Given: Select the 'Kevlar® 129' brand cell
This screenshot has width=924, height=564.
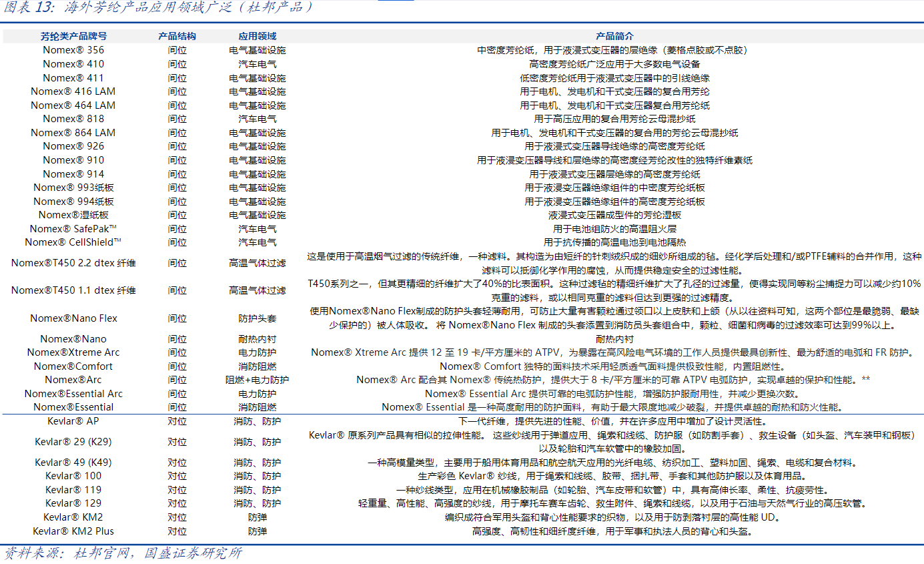Looking at the screenshot, I should pos(73,503).
